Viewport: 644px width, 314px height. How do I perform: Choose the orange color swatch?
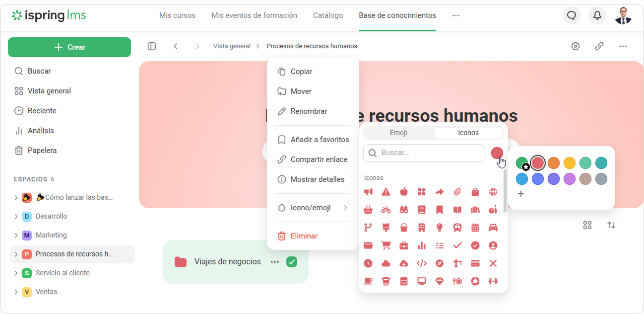click(x=553, y=163)
